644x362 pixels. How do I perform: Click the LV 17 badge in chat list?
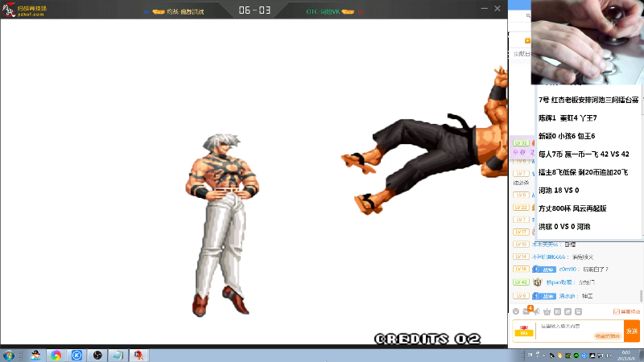tap(521, 232)
